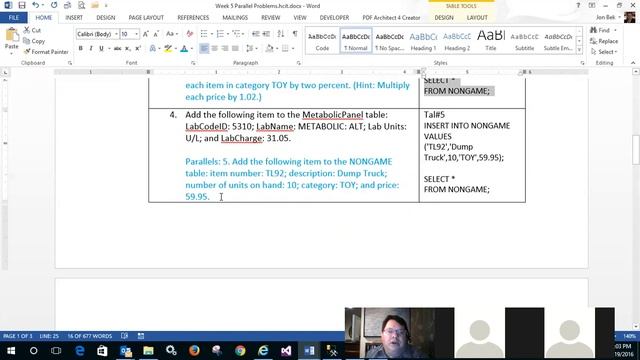The image size is (640, 360).
Task: Apply the Subtitle style
Action: pyautogui.click(x=524, y=41)
